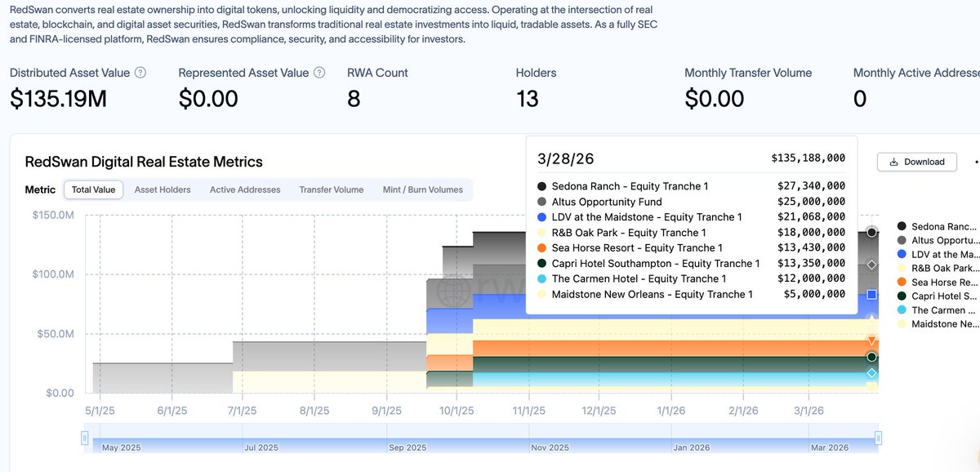Select the RWA Count value 8
Screen dimensions: 980x472
pos(354,99)
